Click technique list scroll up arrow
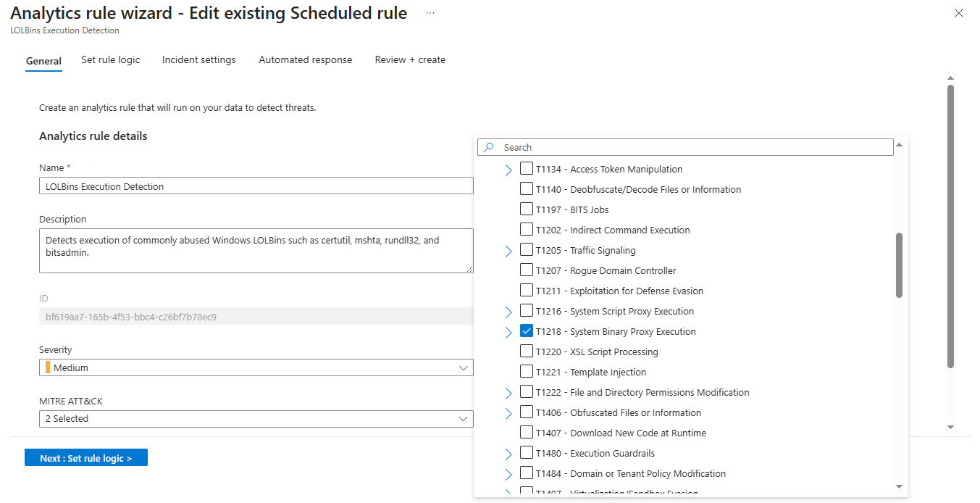This screenshot has height=503, width=980. click(899, 144)
